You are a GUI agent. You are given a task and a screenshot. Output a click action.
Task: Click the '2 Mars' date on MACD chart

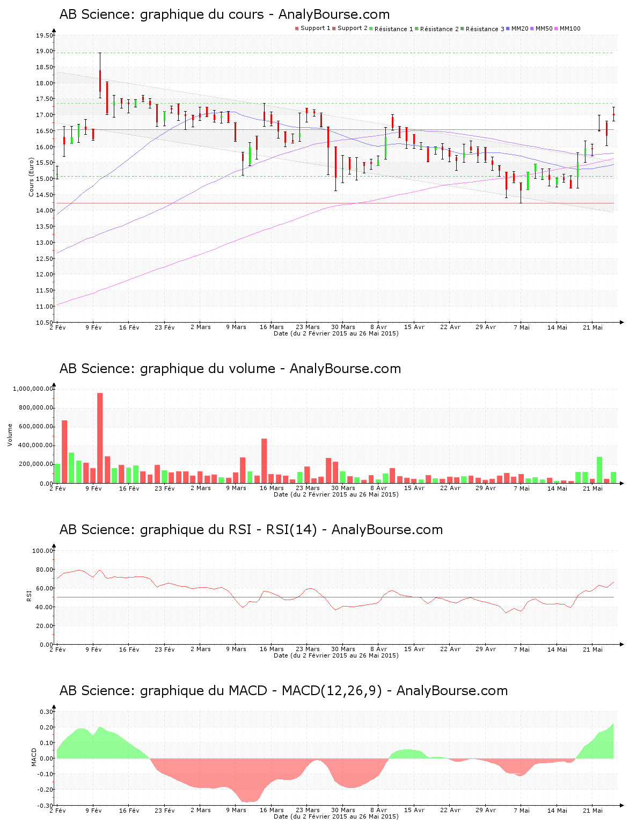pyautogui.click(x=201, y=810)
